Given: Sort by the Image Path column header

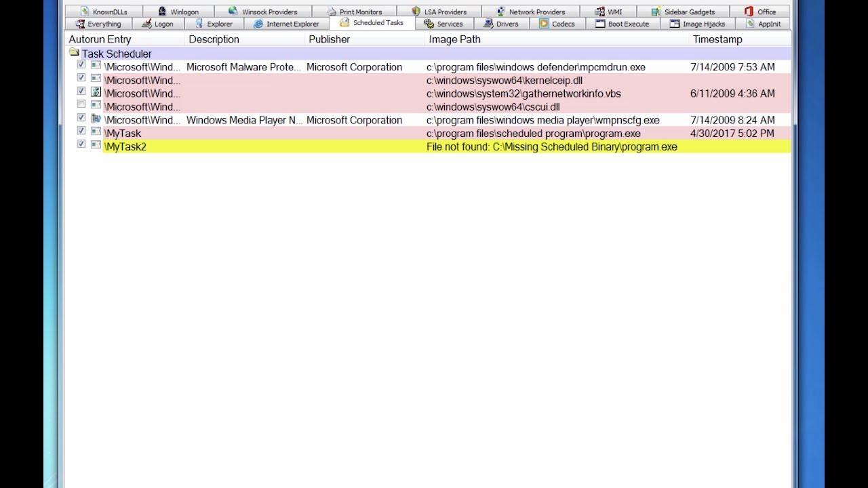Looking at the screenshot, I should (557, 39).
